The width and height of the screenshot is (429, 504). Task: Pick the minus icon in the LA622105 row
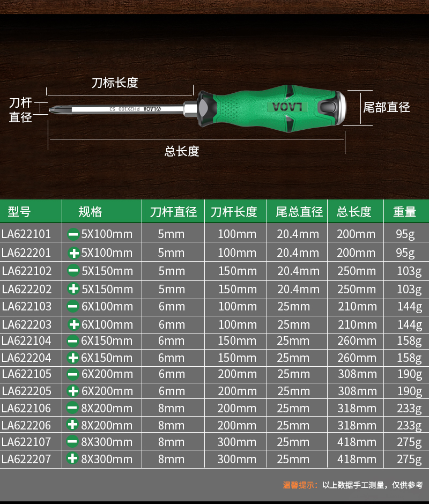pyautogui.click(x=73, y=374)
